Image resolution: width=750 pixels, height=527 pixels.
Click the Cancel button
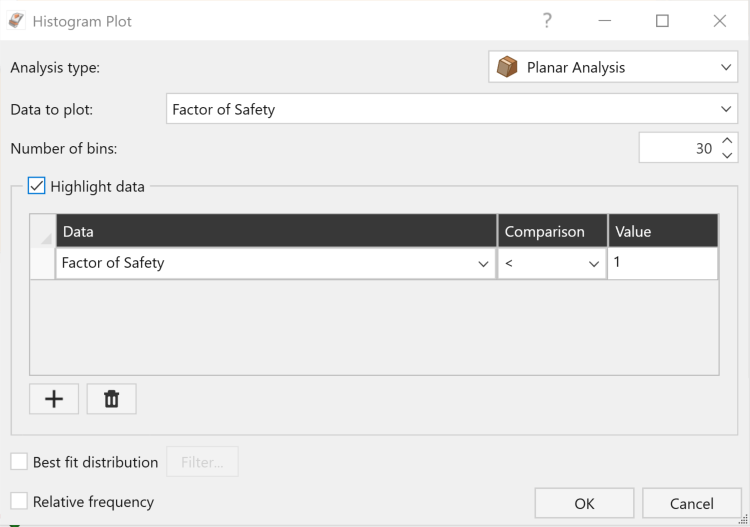[x=692, y=503]
